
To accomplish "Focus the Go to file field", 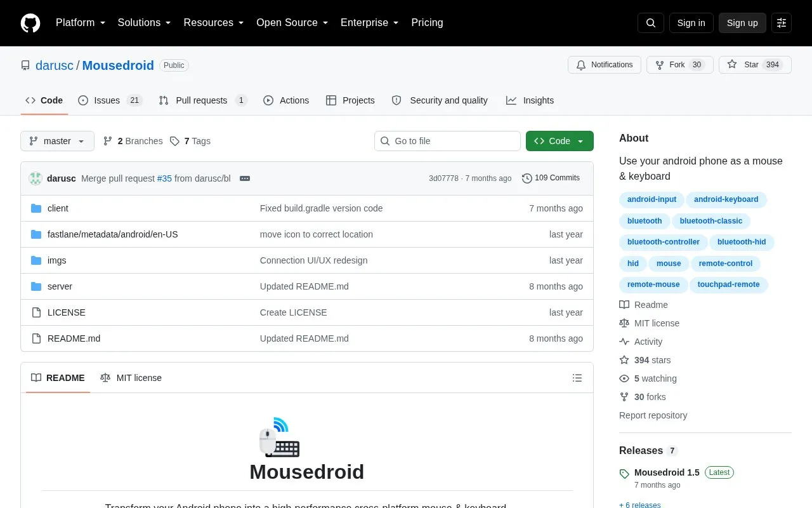I will [447, 141].
